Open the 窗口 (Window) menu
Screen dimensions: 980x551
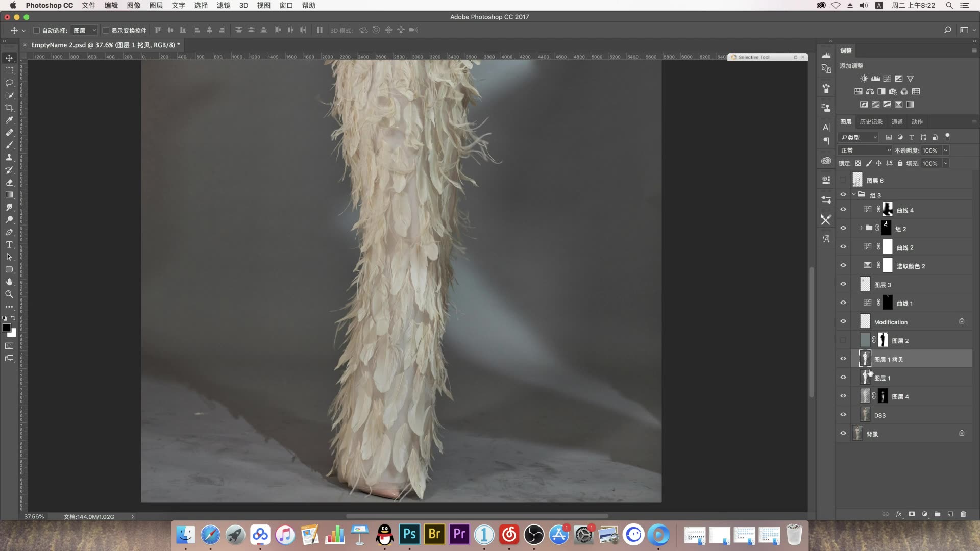286,5
